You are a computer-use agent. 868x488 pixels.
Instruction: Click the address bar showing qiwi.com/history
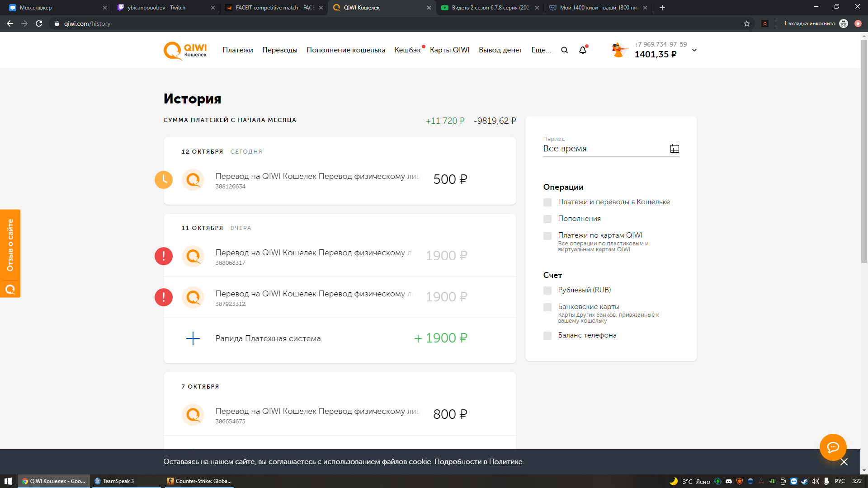click(x=393, y=23)
